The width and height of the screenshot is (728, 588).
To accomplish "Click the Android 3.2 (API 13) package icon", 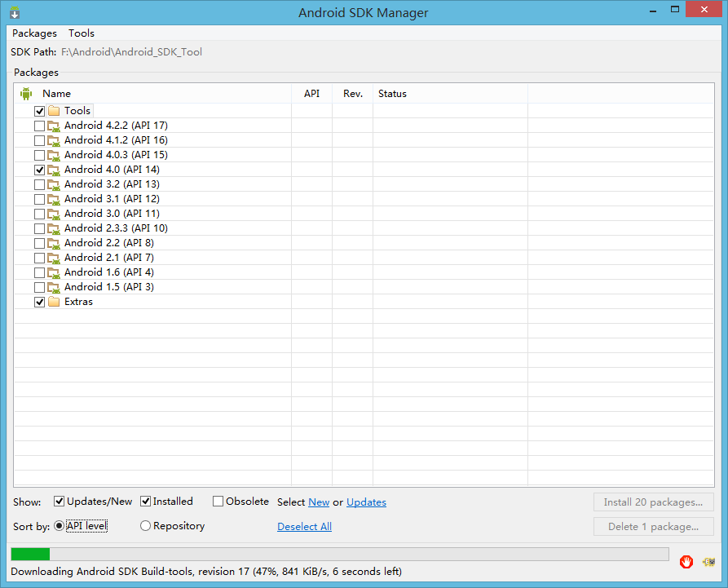I will click(54, 185).
